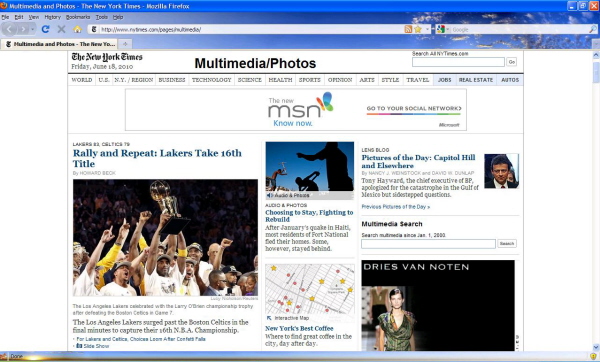Click the RSS feed icon in address bar
600x362 pixels.
pyautogui.click(x=408, y=29)
